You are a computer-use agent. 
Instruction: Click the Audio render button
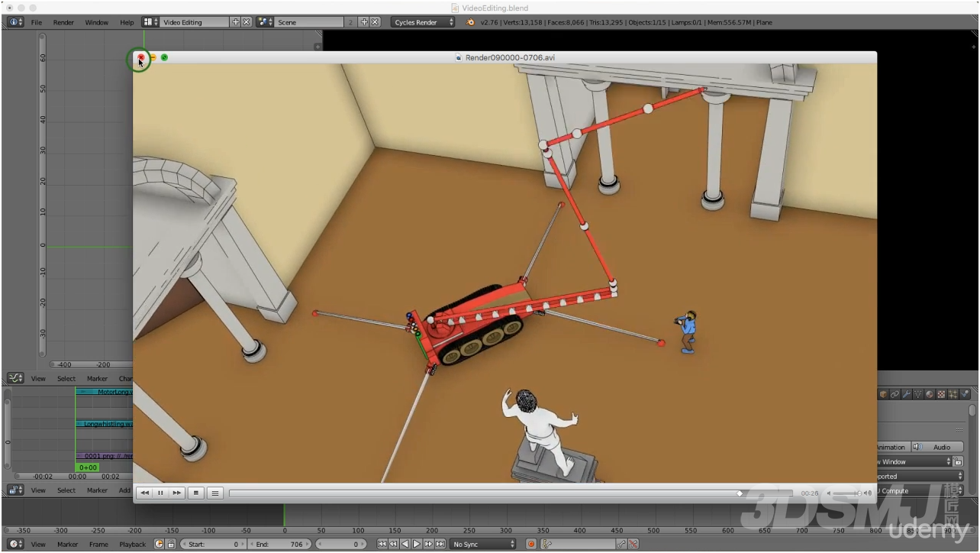pos(939,447)
